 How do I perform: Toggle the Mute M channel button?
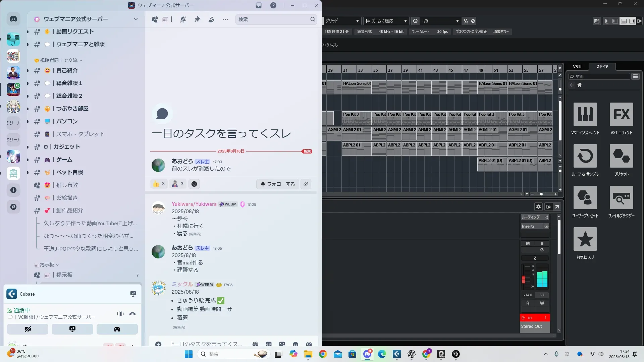point(528,244)
